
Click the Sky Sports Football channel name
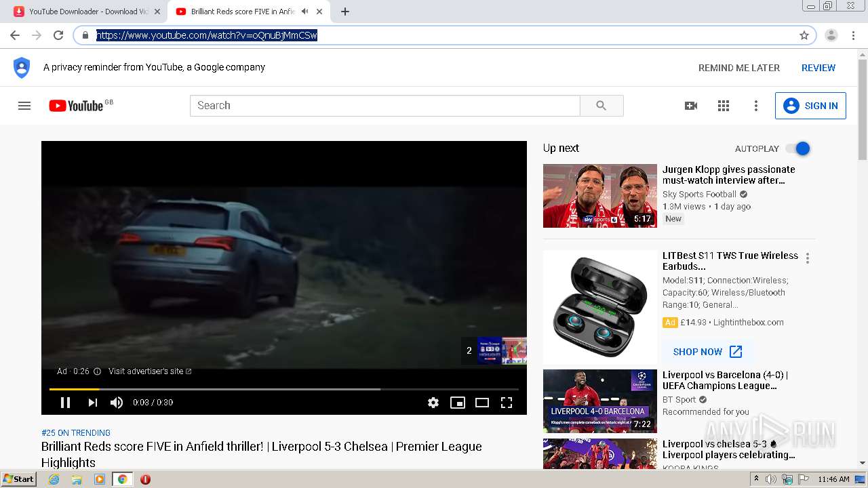click(x=699, y=195)
